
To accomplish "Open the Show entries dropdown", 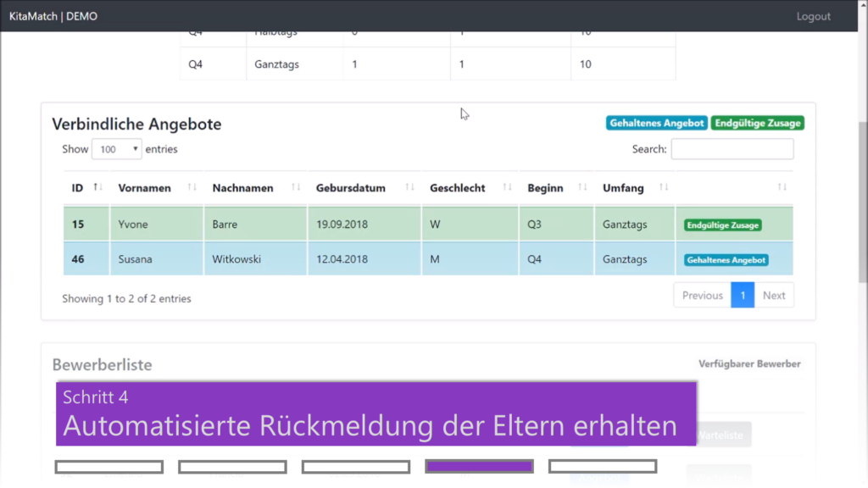I will 117,149.
